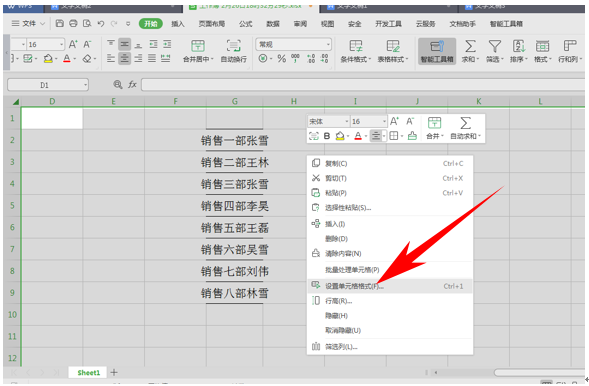Viewport: 589px width, 386px height.
Task: Choose 行高(R) in context menu
Action: [390, 301]
